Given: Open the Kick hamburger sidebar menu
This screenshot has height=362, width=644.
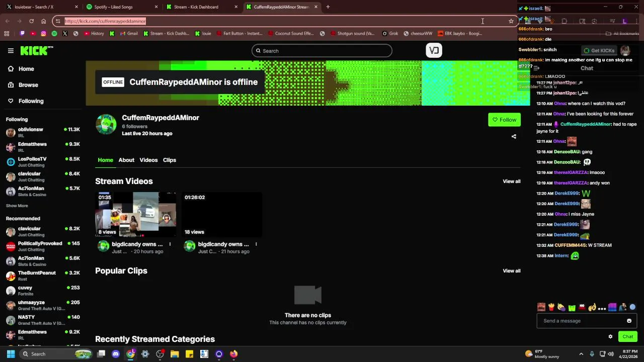Looking at the screenshot, I should pos(11,50).
